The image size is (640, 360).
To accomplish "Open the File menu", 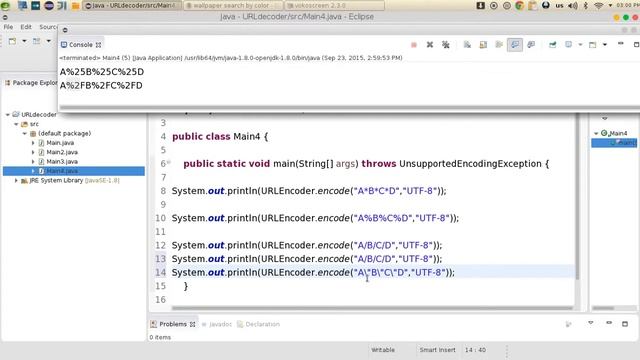I will [8, 27].
